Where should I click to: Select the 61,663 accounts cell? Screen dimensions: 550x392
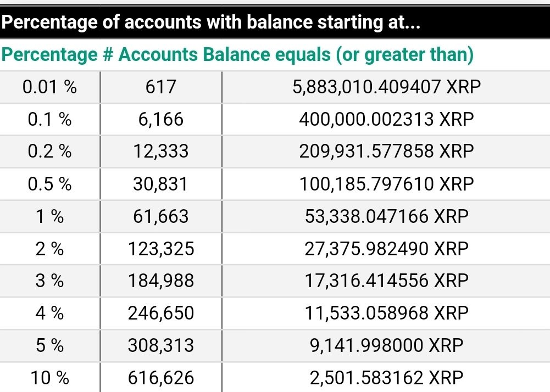tap(161, 216)
